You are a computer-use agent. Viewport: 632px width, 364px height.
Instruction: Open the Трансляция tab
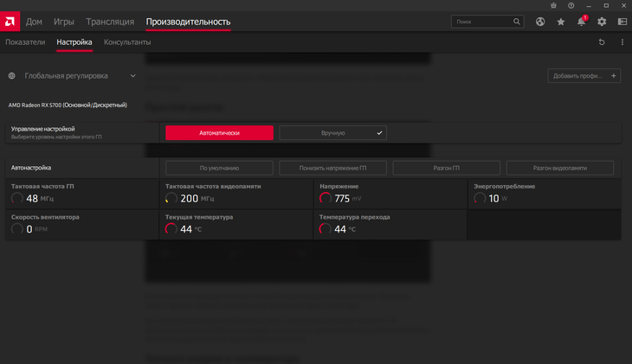click(110, 22)
